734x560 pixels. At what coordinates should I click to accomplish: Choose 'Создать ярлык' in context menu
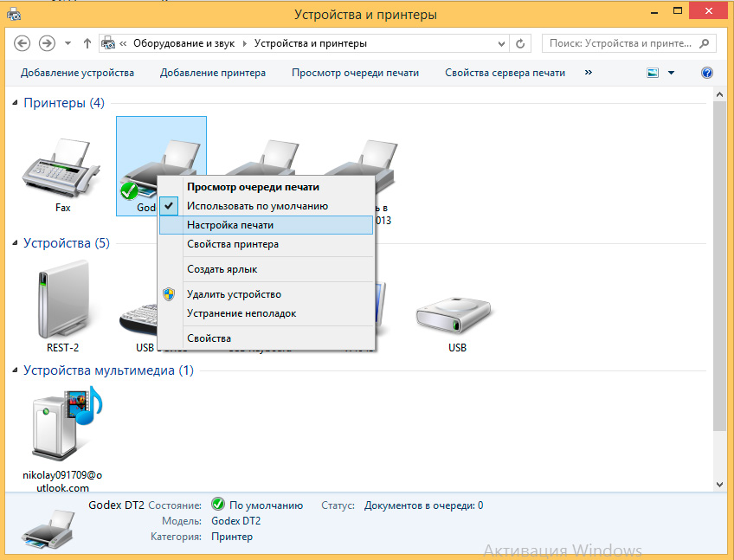(x=266, y=269)
